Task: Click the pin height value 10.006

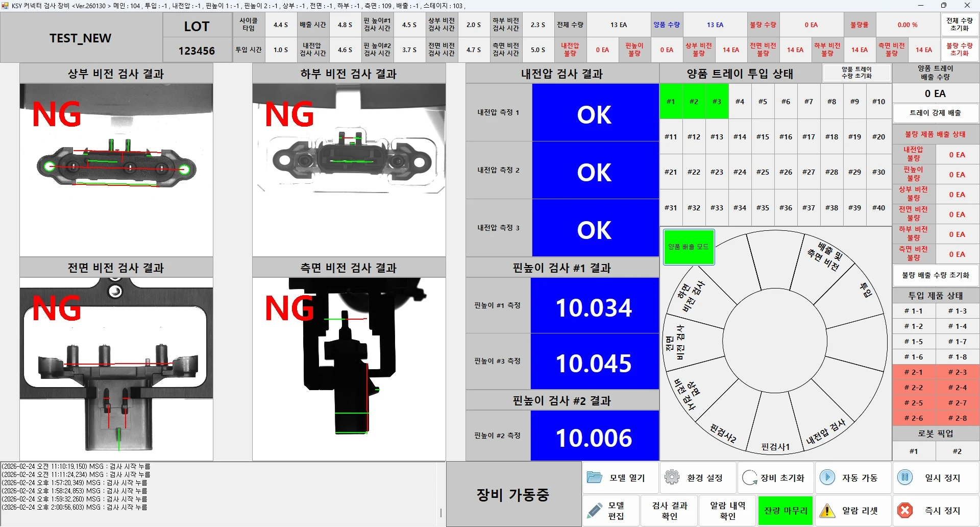Action: (595, 436)
